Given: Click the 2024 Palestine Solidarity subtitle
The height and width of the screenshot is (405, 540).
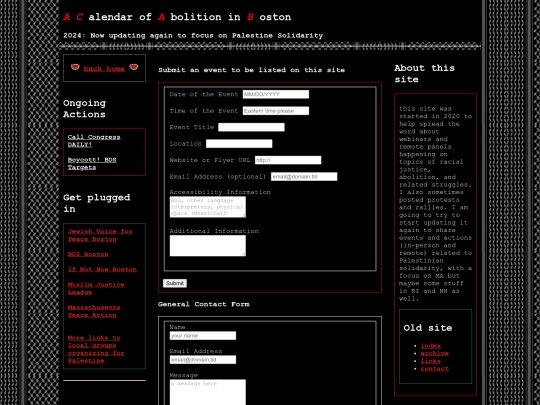Looking at the screenshot, I should tap(193, 36).
